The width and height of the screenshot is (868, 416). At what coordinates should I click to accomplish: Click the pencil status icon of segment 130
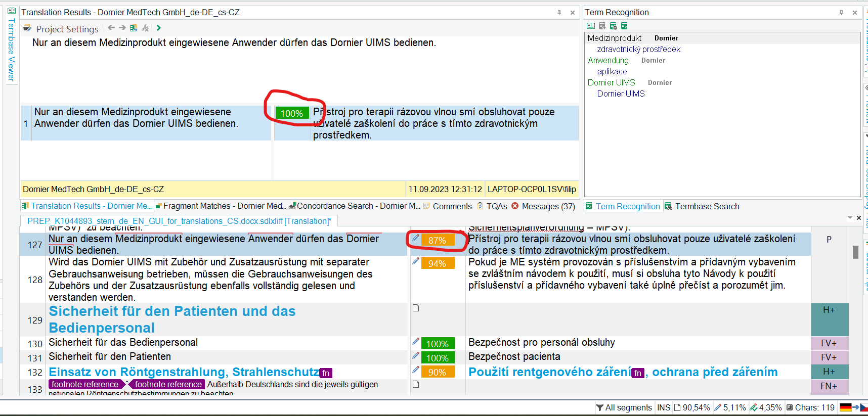coord(416,341)
